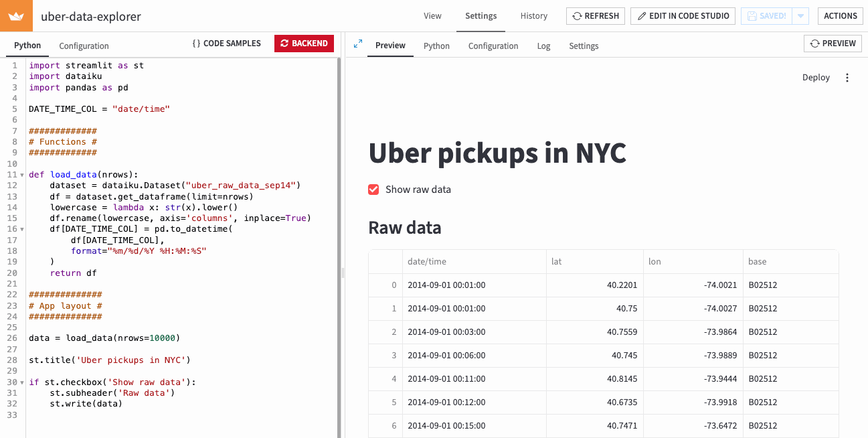Open the Log tab in preview panel
This screenshot has width=868, height=438.
tap(543, 46)
